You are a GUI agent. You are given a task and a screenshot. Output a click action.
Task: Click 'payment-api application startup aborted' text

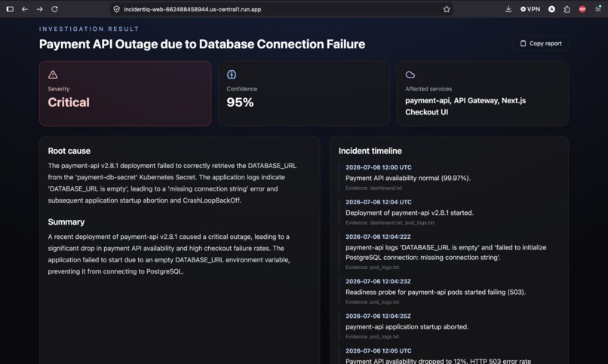click(x=407, y=327)
